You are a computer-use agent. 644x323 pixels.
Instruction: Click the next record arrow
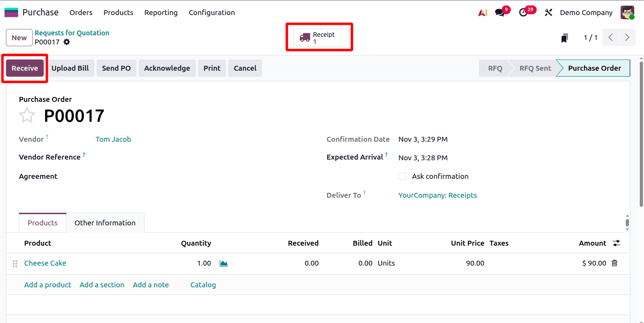[627, 37]
